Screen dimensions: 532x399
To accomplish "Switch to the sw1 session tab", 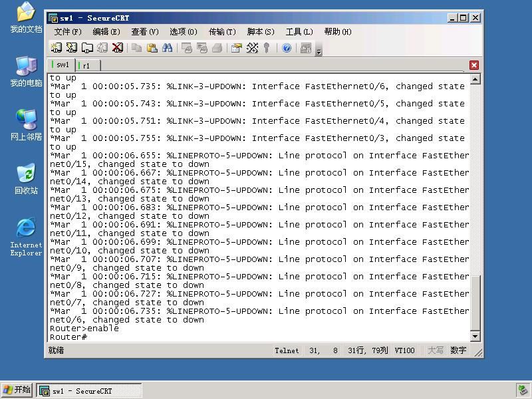I will [x=62, y=65].
